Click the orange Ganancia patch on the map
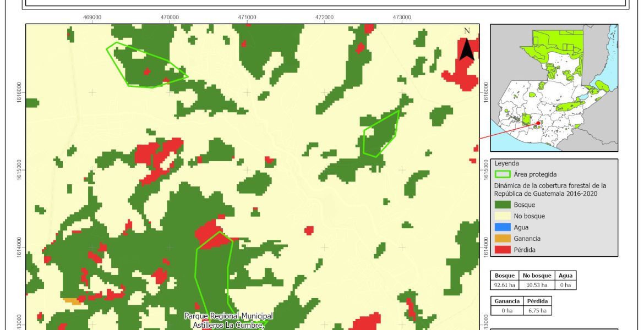 pyautogui.click(x=72, y=301)
